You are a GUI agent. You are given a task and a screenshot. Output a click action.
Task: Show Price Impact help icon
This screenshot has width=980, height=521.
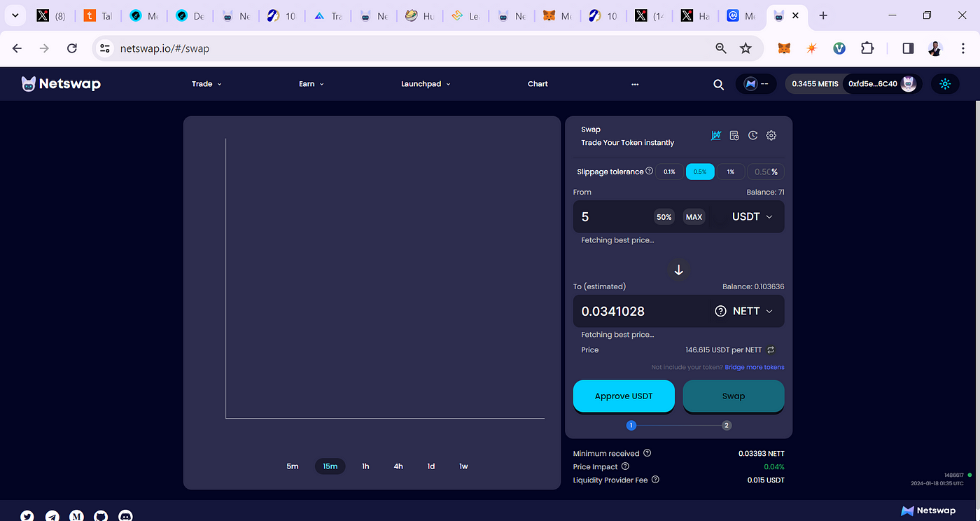click(625, 466)
